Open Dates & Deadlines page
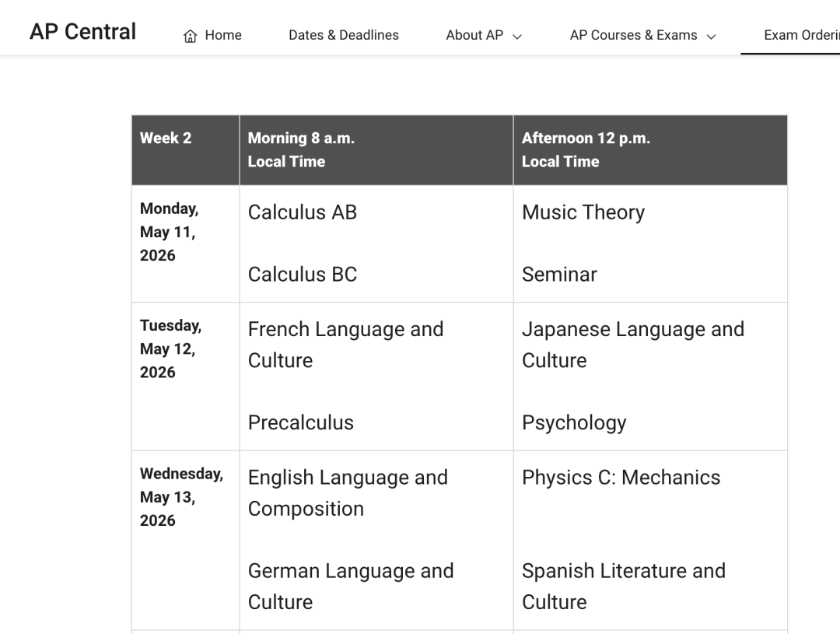 coord(343,35)
